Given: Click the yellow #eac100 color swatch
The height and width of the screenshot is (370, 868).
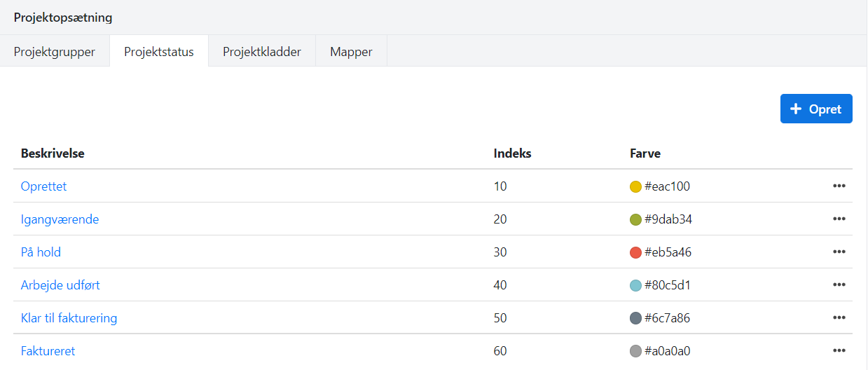Looking at the screenshot, I should coord(636,186).
